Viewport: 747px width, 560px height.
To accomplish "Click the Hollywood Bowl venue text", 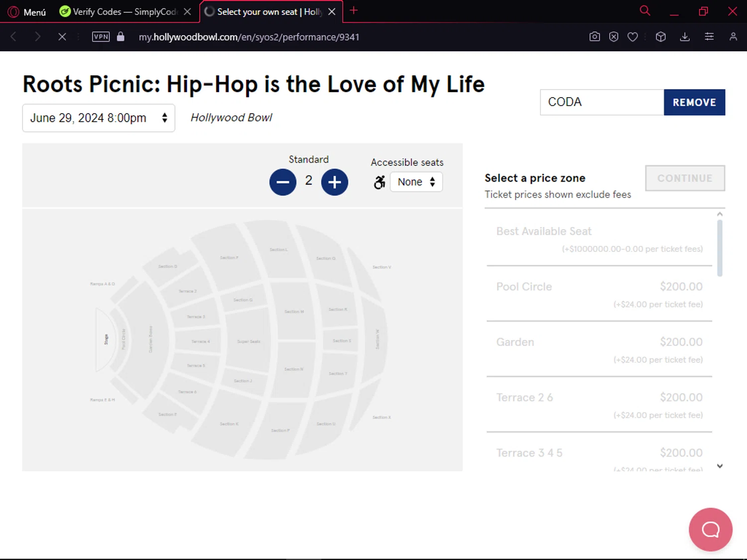I will [232, 117].
